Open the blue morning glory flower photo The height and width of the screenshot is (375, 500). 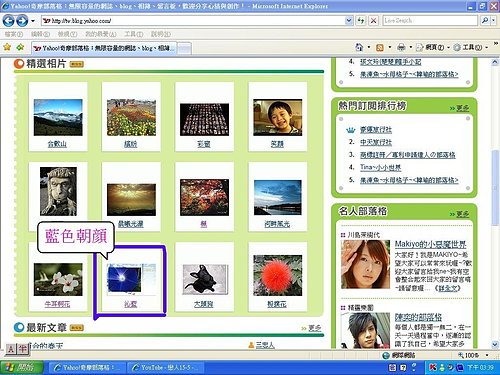(x=131, y=278)
